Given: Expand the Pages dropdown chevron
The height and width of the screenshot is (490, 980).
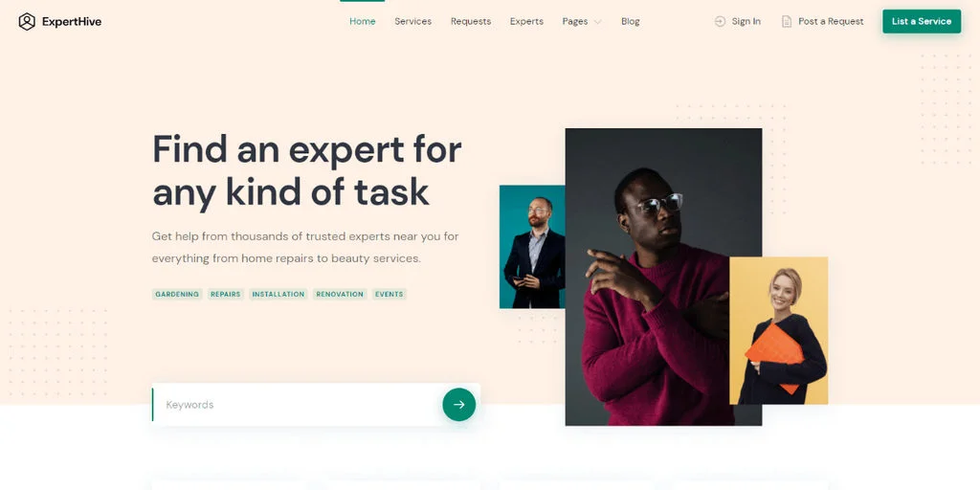Looking at the screenshot, I should (x=597, y=22).
